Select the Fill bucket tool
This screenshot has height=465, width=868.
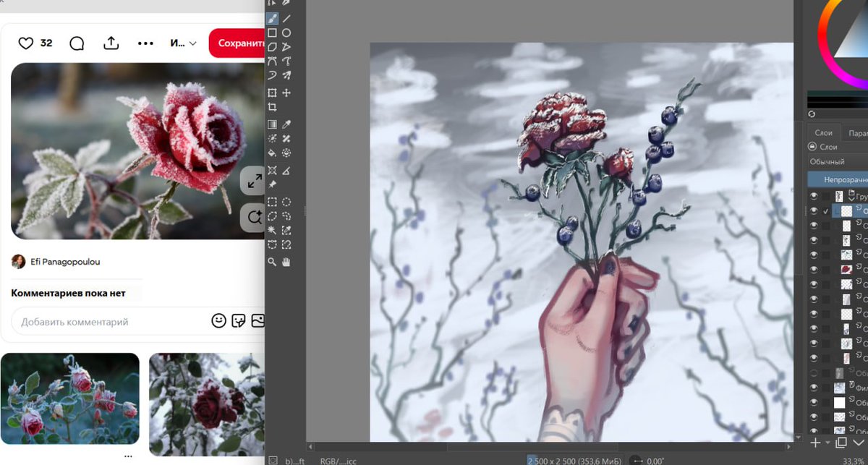pyautogui.click(x=272, y=153)
